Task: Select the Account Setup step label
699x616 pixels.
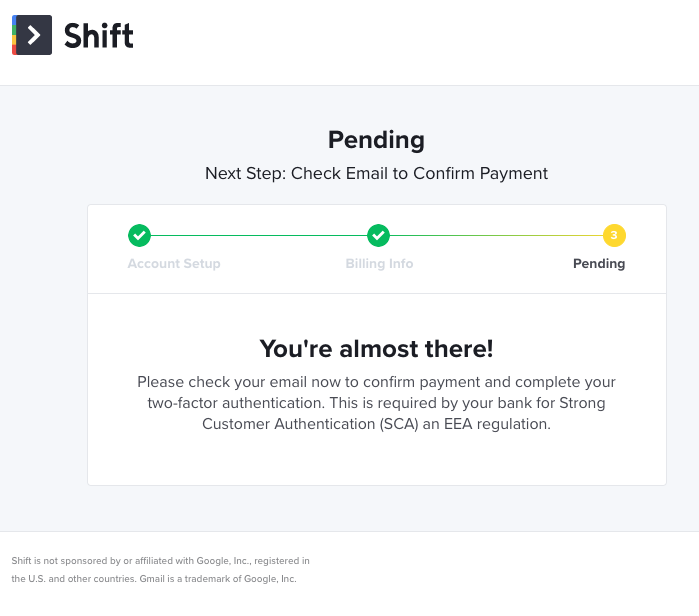Action: pyautogui.click(x=174, y=264)
